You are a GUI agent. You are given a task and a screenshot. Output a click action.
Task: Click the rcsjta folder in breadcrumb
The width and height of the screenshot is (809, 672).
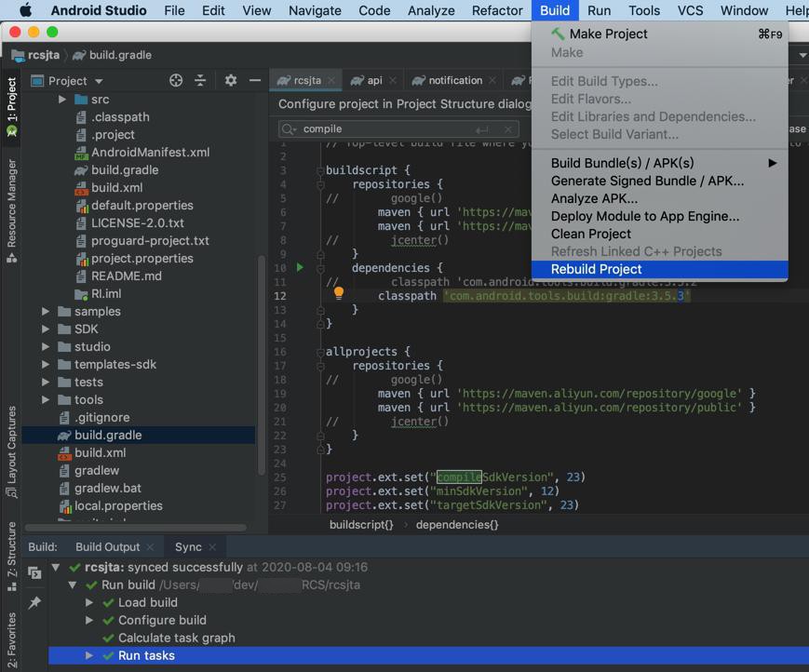(35, 55)
